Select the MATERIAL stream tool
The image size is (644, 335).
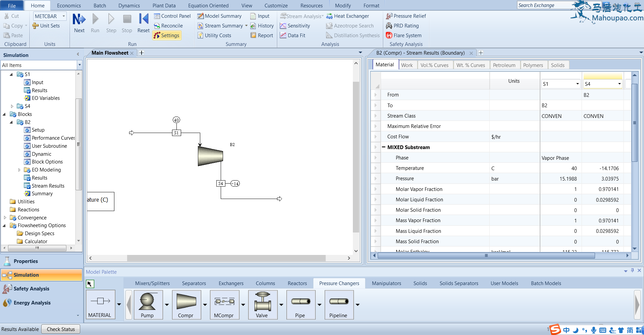(101, 305)
